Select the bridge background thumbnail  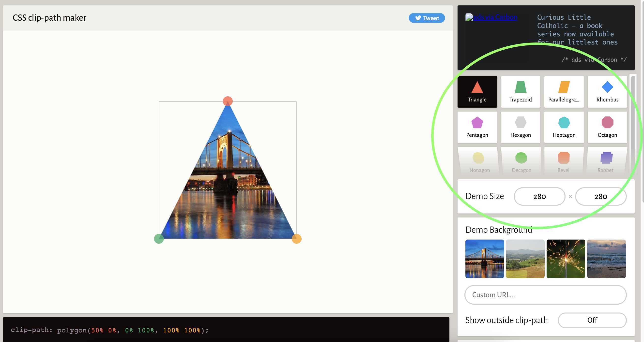coord(484,259)
